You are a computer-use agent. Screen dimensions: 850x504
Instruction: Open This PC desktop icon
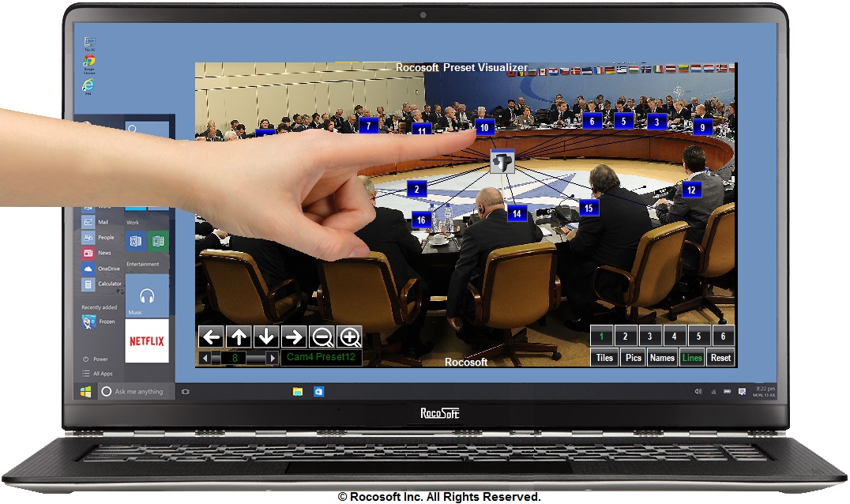point(89,43)
